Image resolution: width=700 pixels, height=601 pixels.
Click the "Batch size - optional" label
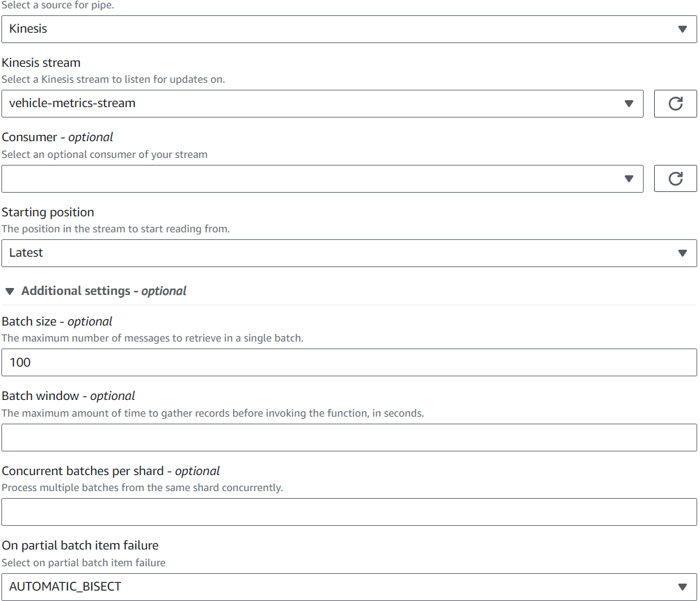point(57,321)
